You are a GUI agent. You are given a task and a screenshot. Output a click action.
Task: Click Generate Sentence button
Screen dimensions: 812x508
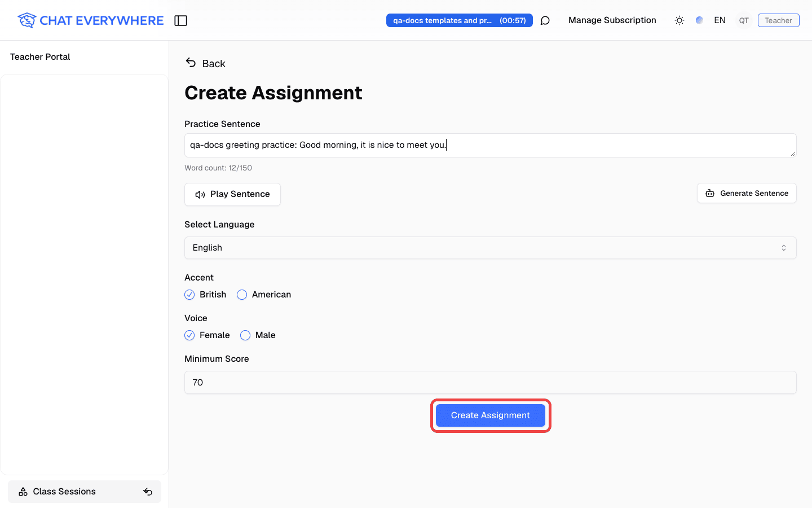[747, 193]
